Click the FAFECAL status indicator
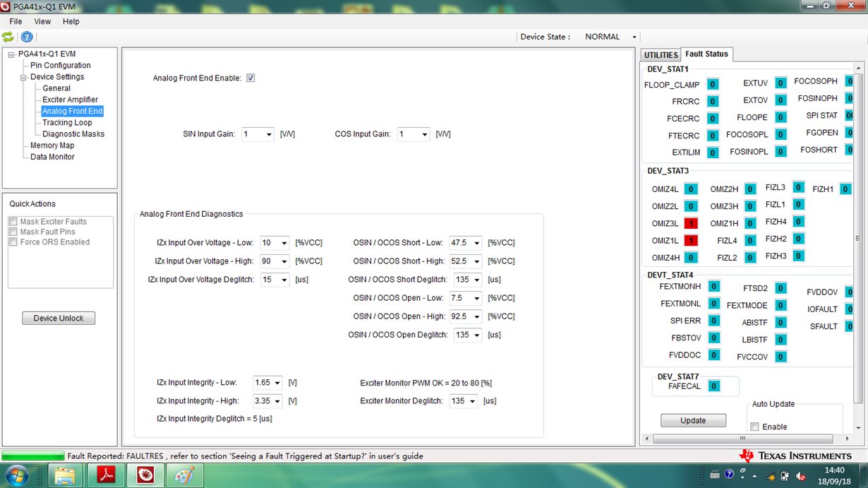 point(713,386)
